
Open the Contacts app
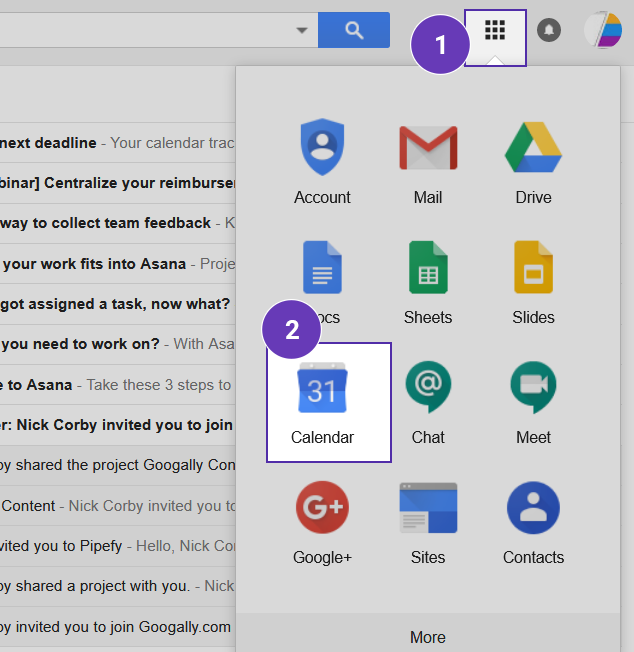click(x=533, y=523)
